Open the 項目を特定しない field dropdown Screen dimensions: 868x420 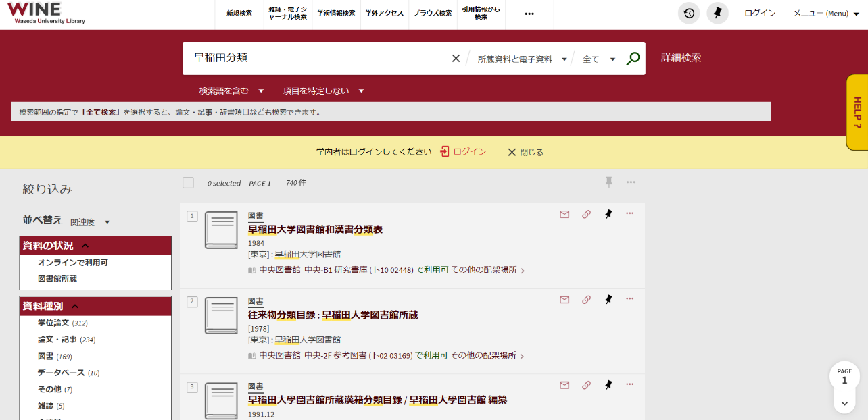tap(323, 90)
